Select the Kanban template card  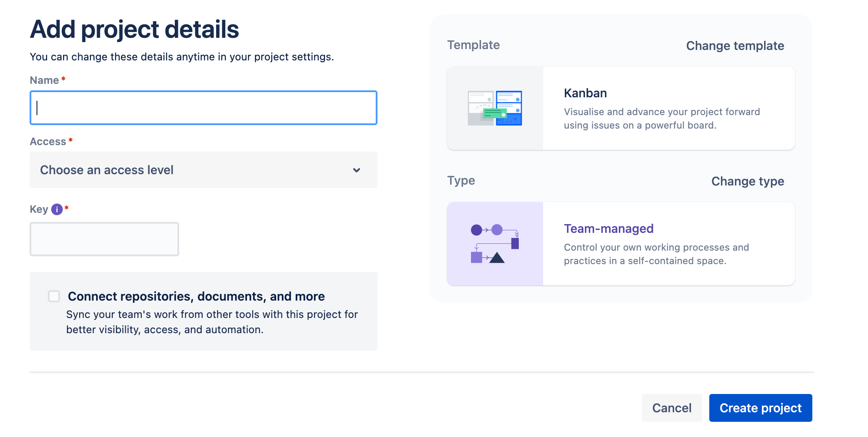[621, 108]
